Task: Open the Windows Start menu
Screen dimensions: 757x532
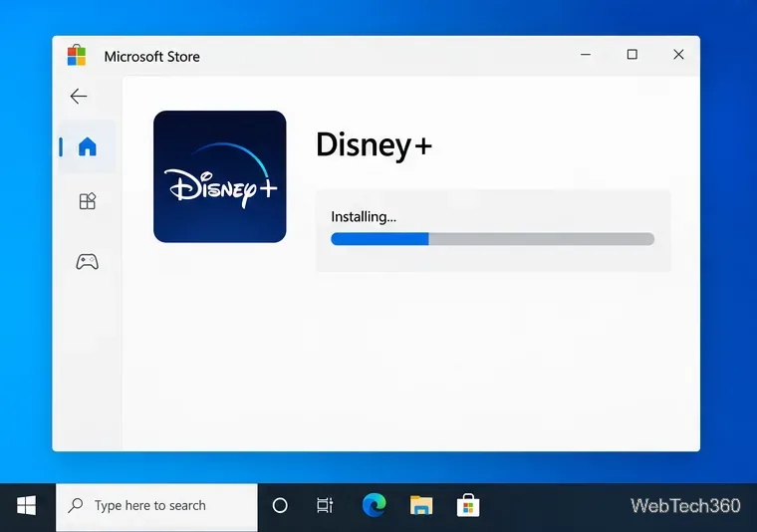Action: 27,506
